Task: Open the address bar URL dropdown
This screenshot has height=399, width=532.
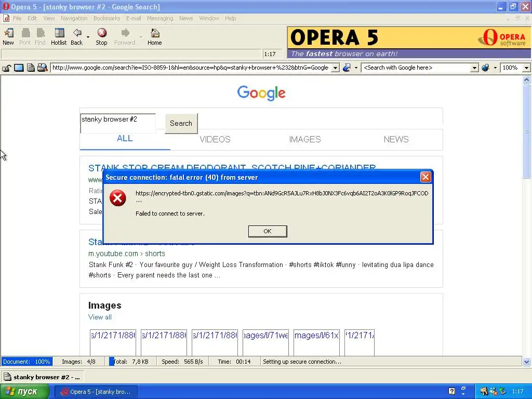Action: tap(335, 68)
